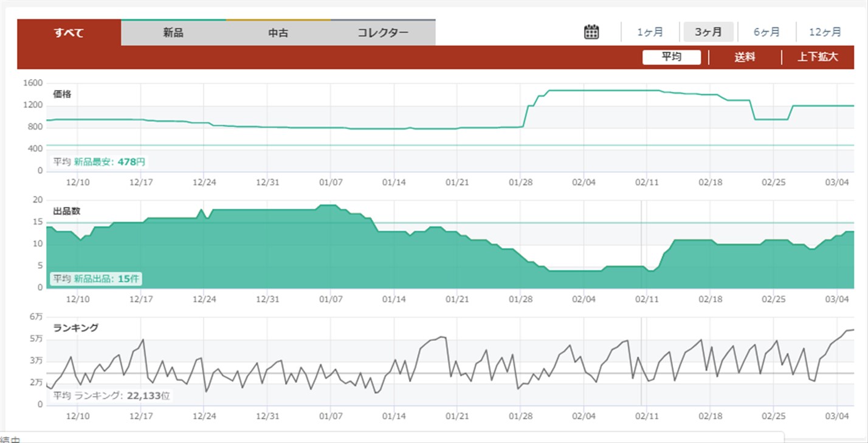This screenshot has height=443, width=868.
Task: Click the 02/04 date on the price chart axis
Action: point(584,182)
